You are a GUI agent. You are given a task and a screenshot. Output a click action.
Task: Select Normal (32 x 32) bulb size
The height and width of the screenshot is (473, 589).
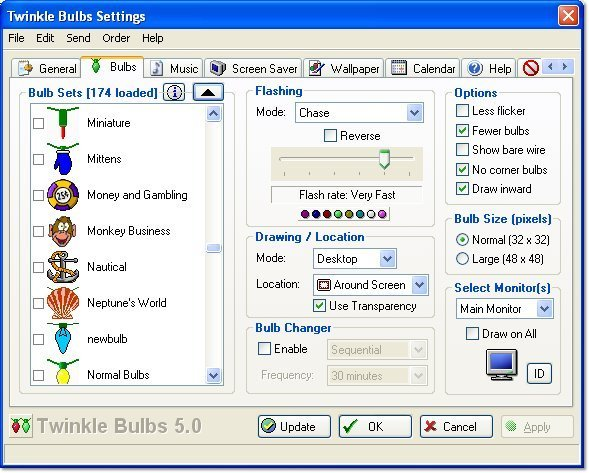click(x=462, y=240)
